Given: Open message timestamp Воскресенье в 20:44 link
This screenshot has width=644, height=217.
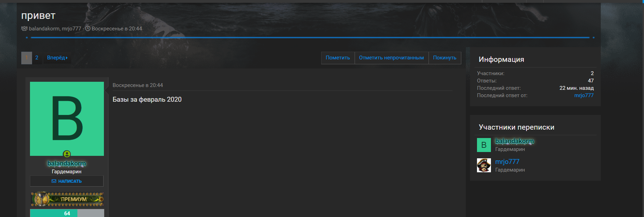Looking at the screenshot, I should click(x=138, y=85).
